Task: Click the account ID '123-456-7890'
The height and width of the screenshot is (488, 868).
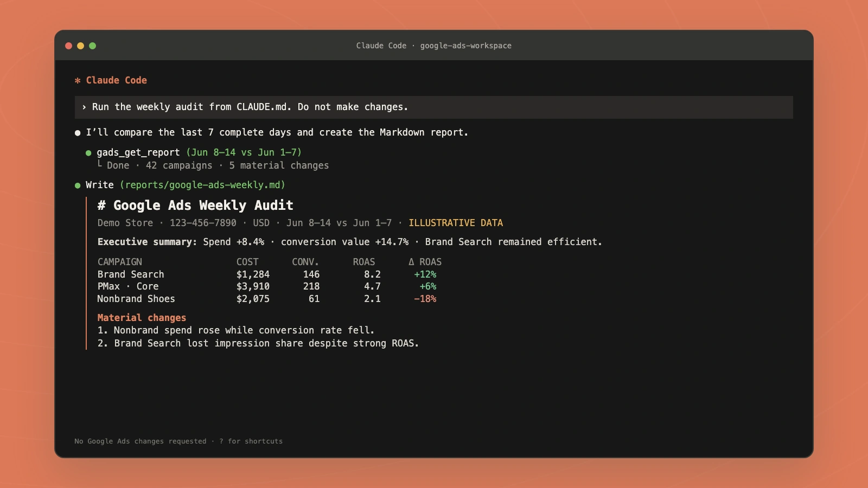Action: [x=203, y=223]
